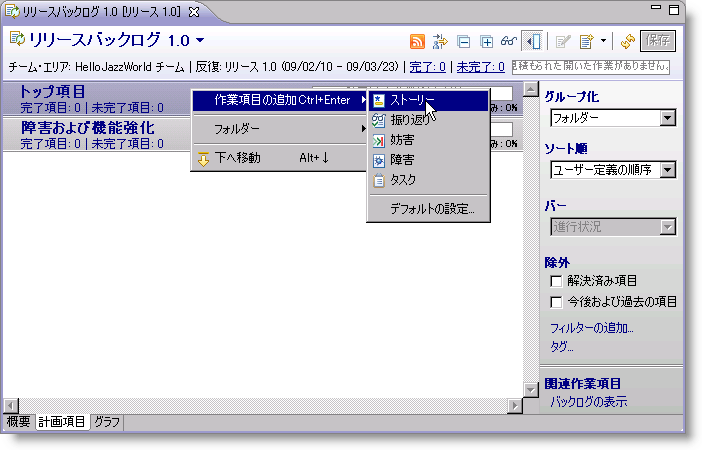Click the yellow down-arrow move icon
The image size is (702, 450).
click(x=203, y=159)
